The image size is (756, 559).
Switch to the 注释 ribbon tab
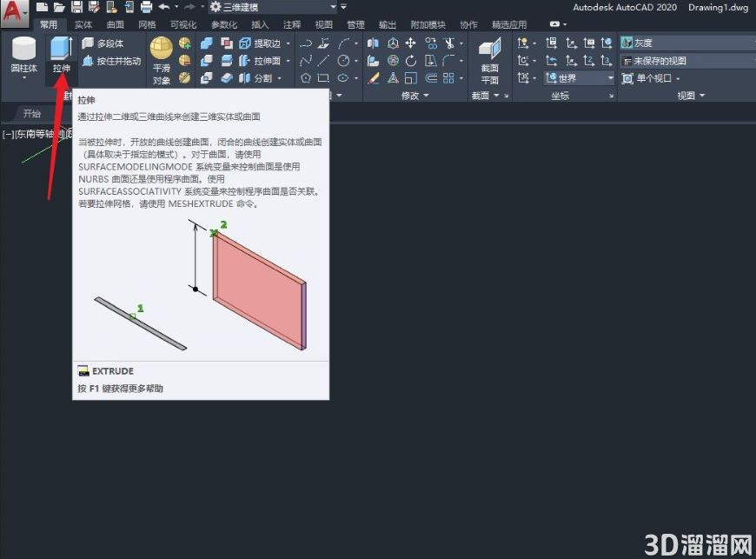pos(292,24)
